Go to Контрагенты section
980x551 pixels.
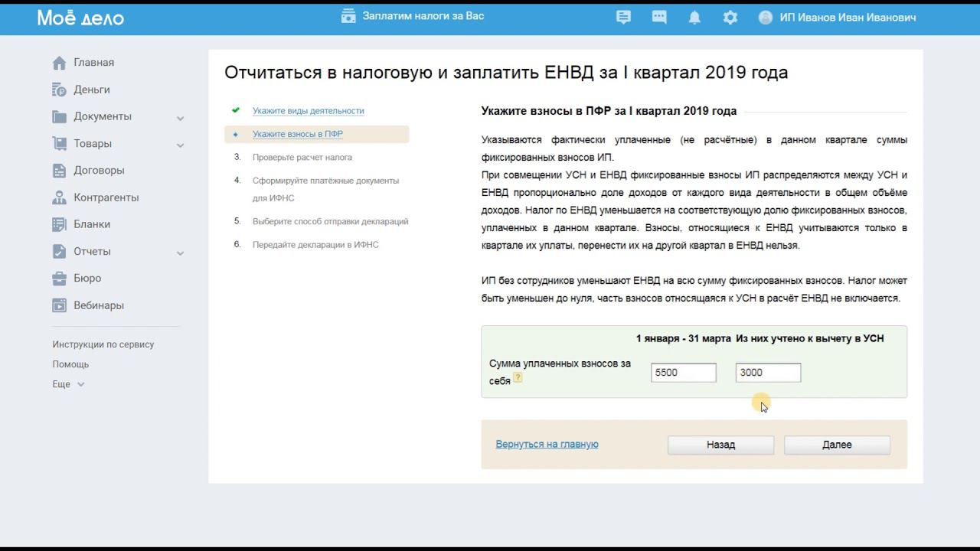(x=106, y=197)
